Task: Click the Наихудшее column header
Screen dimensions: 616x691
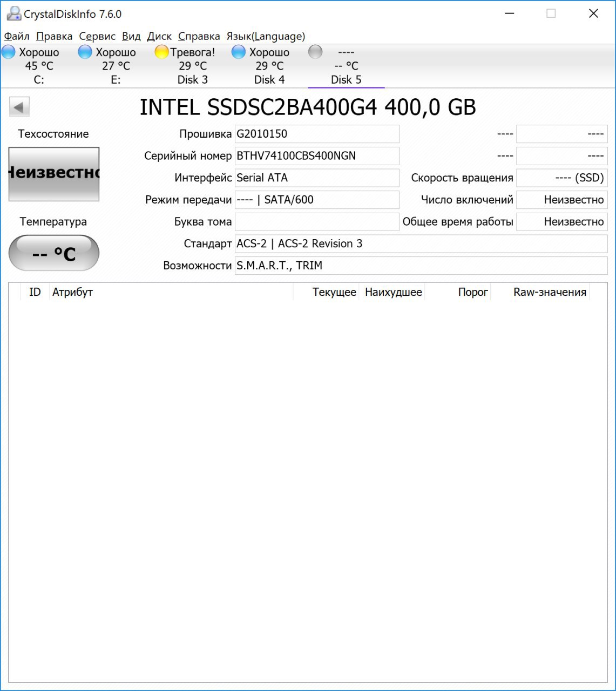Action: tap(392, 292)
